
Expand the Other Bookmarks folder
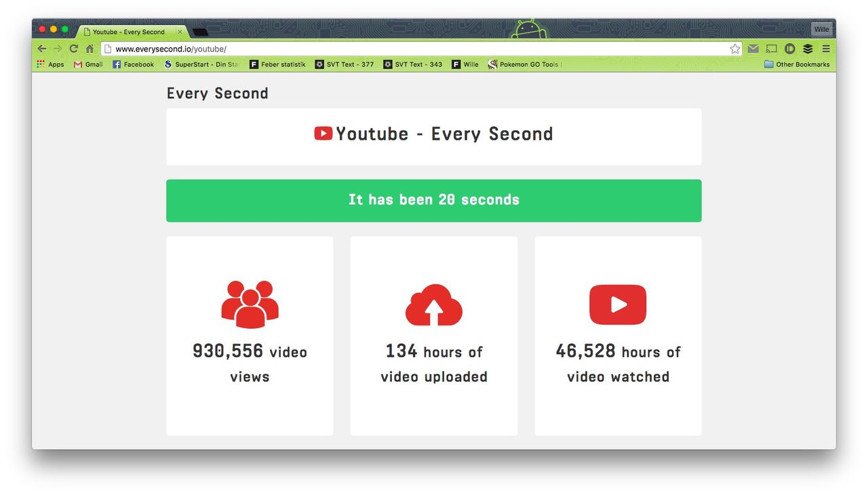(797, 64)
